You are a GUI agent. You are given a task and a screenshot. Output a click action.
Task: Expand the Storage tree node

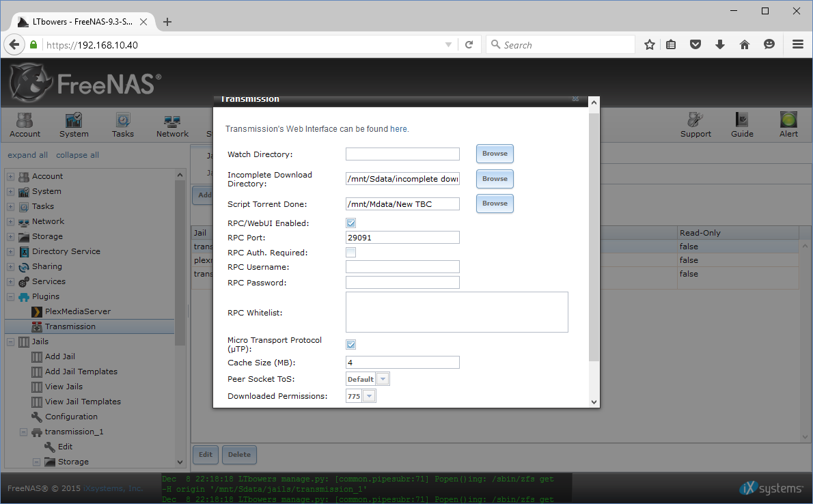pyautogui.click(x=10, y=237)
